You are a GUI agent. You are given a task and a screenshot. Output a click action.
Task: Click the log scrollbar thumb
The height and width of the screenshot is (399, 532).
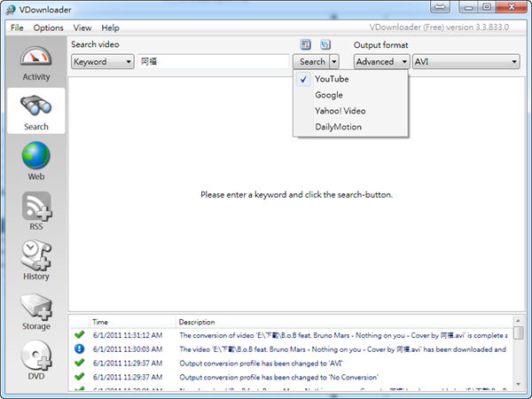click(x=518, y=332)
